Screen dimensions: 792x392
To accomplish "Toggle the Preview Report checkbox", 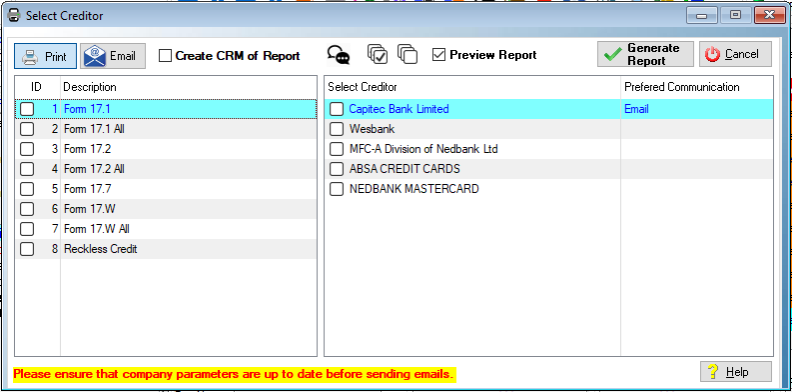I will 439,55.
